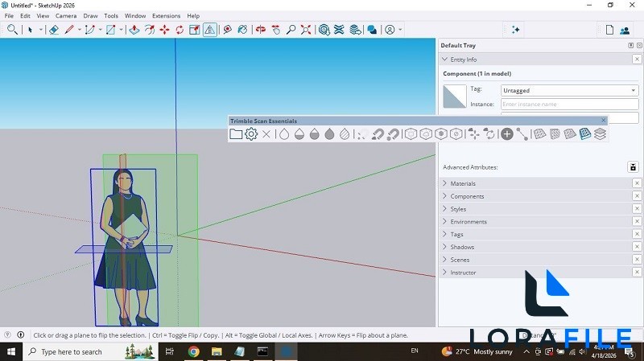Click the striped drop icon
Image resolution: width=644 pixels, height=361 pixels.
coord(345,134)
